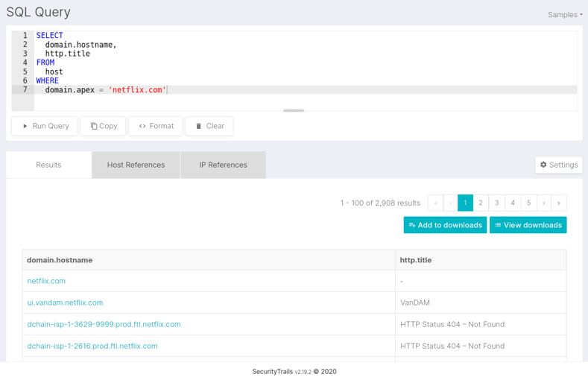
Task: Open the Host References tab
Action: click(136, 165)
